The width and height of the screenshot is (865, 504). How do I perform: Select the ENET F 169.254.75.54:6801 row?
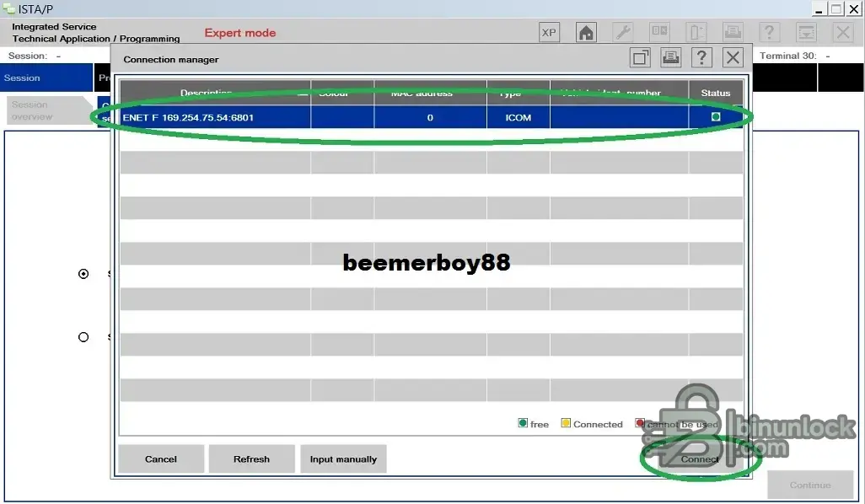click(432, 117)
